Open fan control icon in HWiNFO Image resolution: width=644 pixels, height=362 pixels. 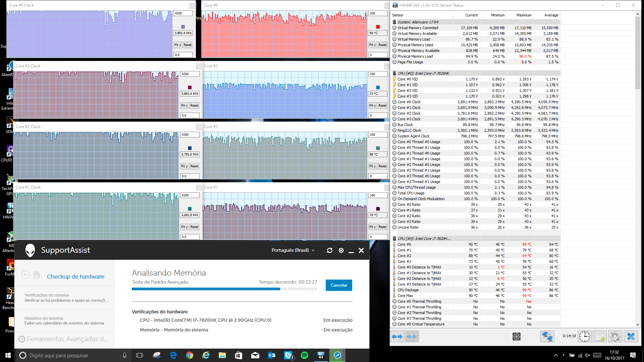[517, 337]
